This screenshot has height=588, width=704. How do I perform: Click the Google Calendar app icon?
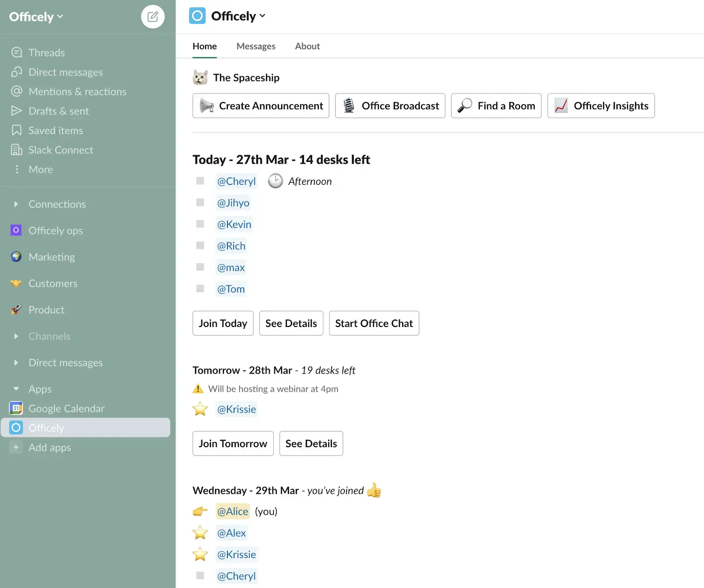click(16, 408)
